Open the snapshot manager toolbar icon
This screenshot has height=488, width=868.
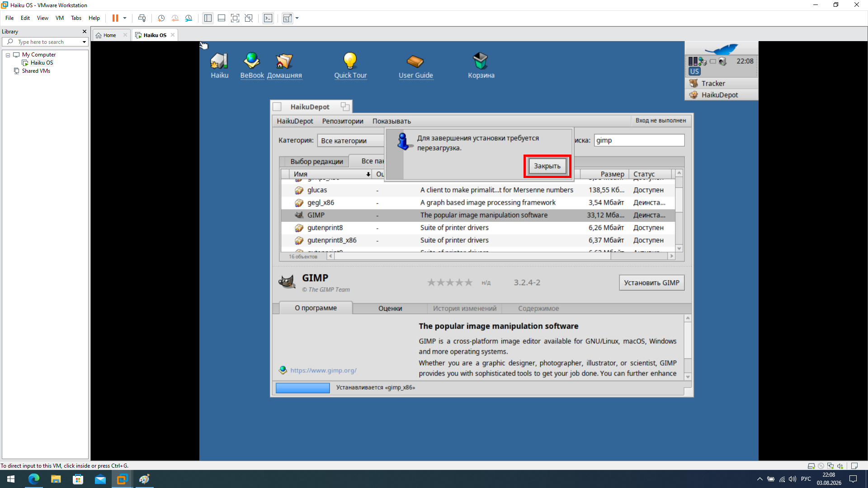[x=189, y=18]
